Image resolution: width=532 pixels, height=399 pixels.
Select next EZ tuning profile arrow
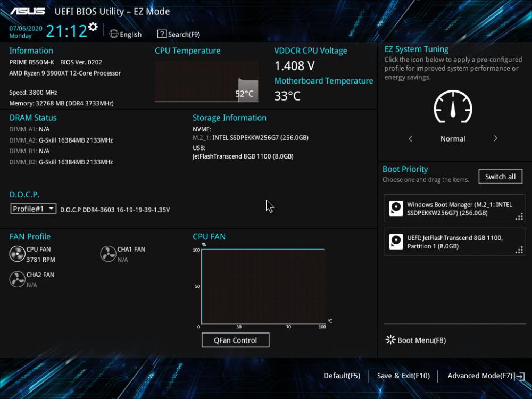point(495,138)
